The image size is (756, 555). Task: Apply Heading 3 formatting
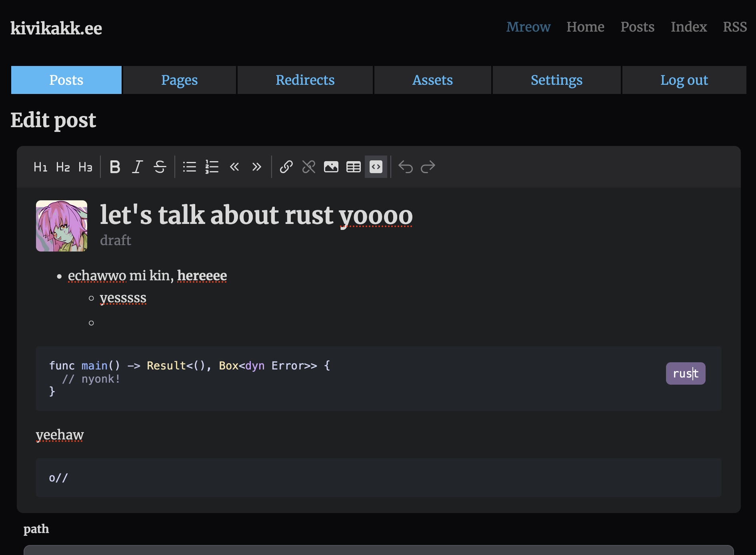(x=85, y=167)
